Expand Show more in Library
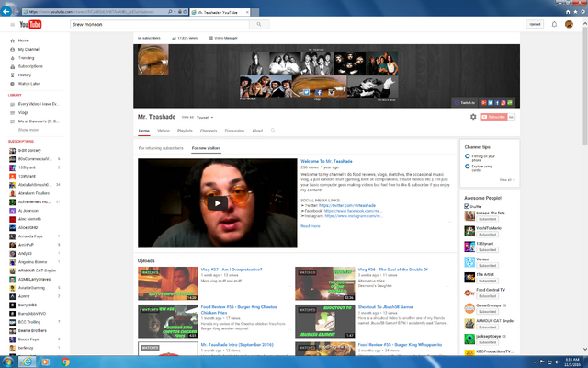 28,130
